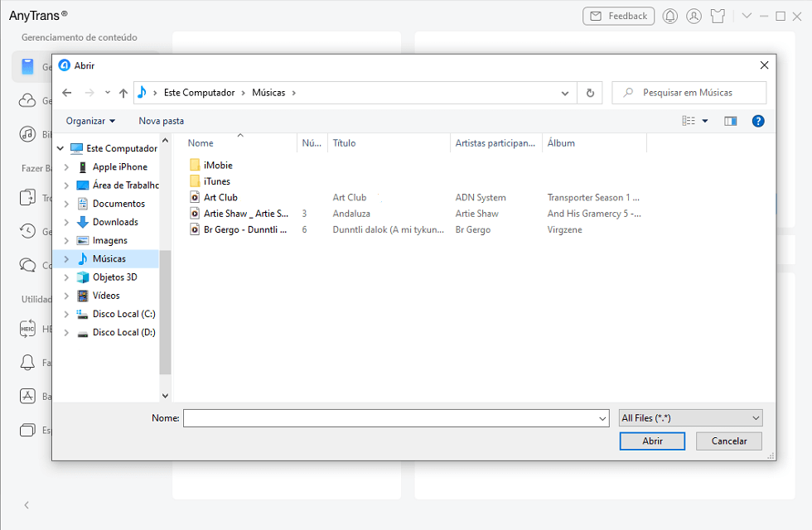
Task: Expand the address bar history dropdown
Action: [x=565, y=93]
